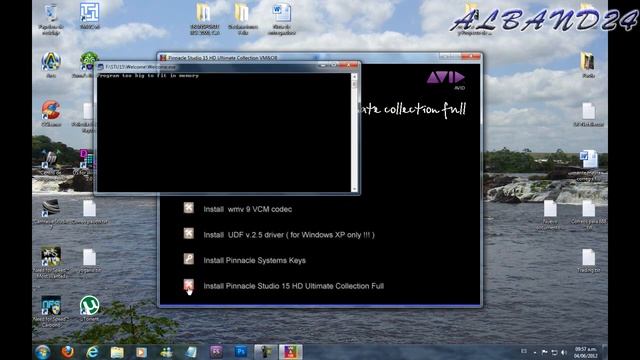Open the Need for Speed Carbono shortcut

coord(51,311)
